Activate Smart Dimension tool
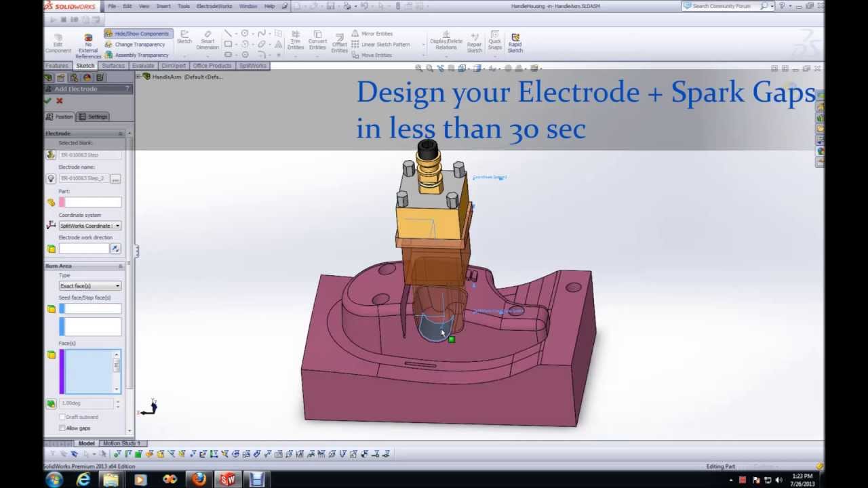 point(208,41)
